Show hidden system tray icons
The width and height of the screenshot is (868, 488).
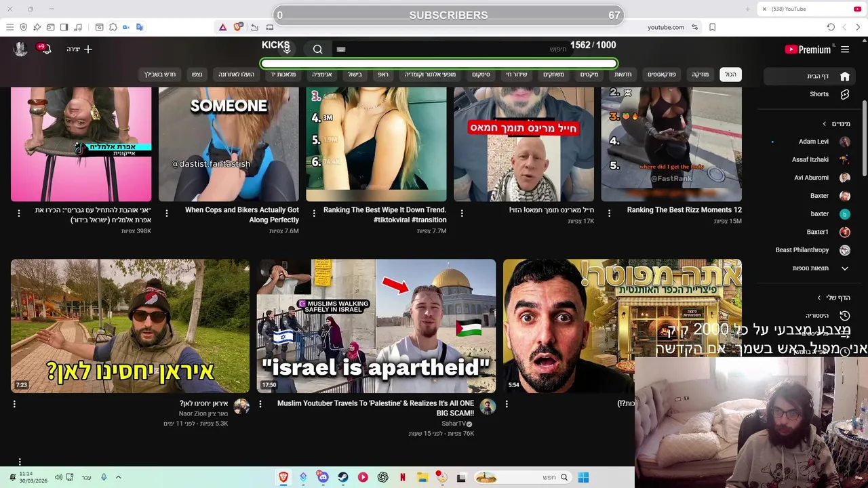click(x=118, y=477)
